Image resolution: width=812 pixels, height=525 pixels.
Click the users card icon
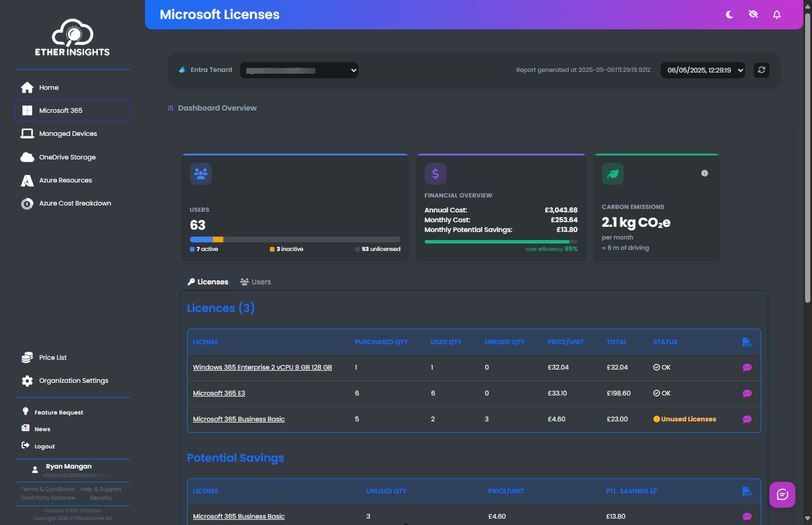201,173
